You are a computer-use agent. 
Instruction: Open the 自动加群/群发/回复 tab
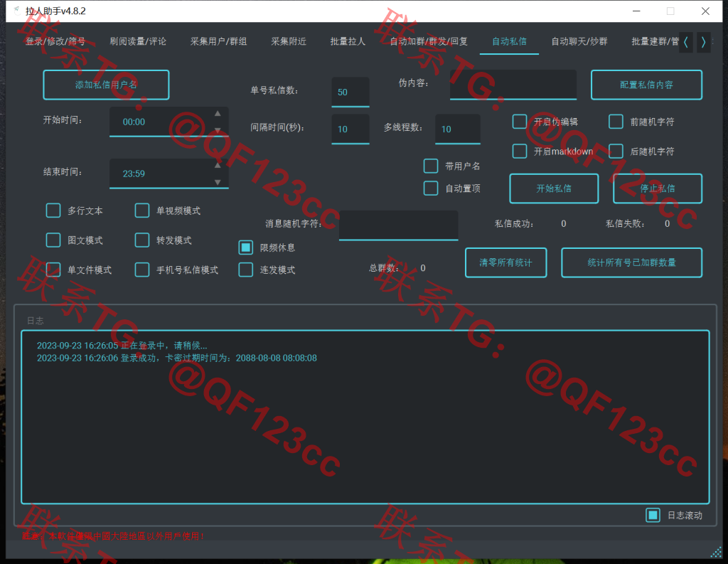[x=429, y=41]
